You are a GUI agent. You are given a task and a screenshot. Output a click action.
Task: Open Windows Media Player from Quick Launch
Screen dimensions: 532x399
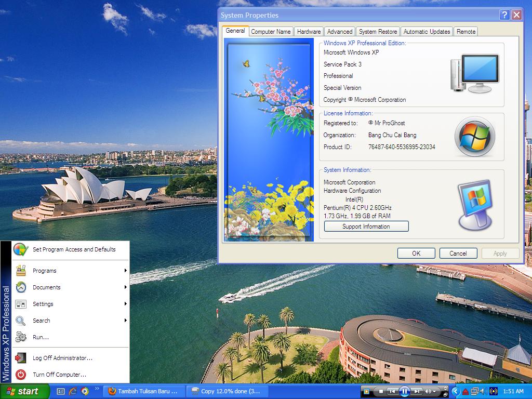click(84, 391)
